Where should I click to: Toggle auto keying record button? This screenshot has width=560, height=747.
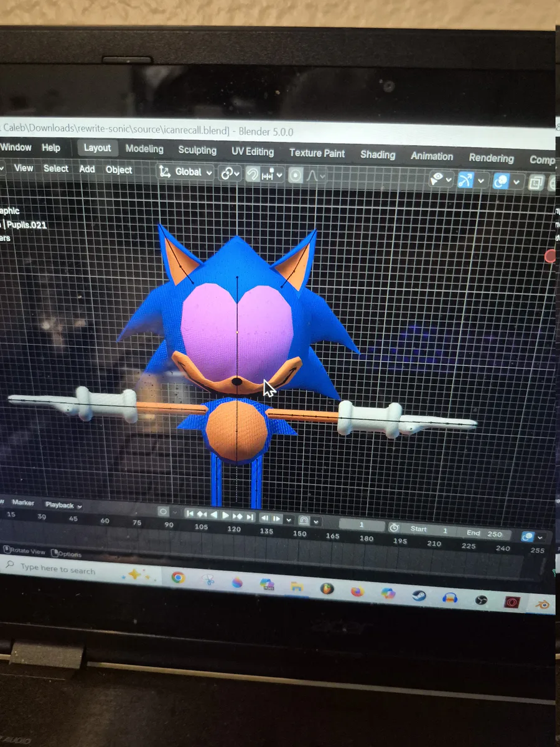(x=164, y=512)
